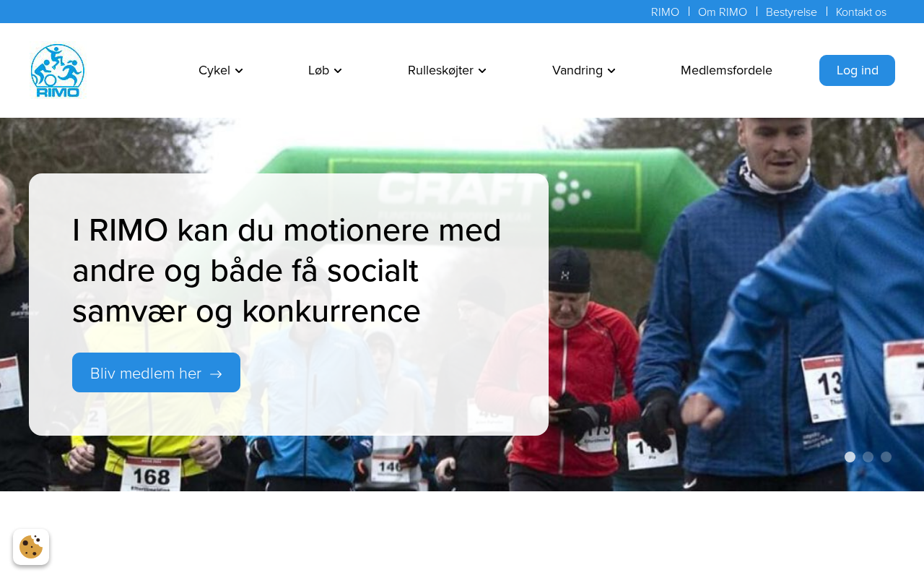Click the arrow icon in Bliv medlem button

(x=216, y=374)
